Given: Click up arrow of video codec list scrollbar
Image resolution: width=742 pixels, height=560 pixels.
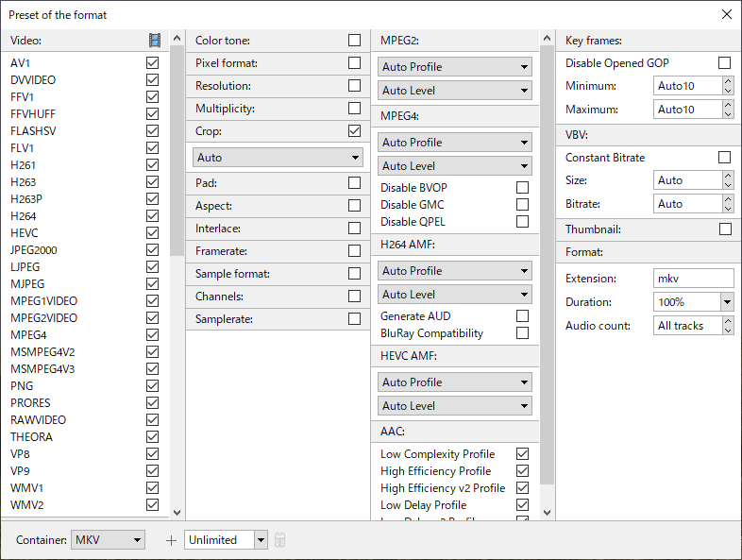Looking at the screenshot, I should pyautogui.click(x=177, y=39).
